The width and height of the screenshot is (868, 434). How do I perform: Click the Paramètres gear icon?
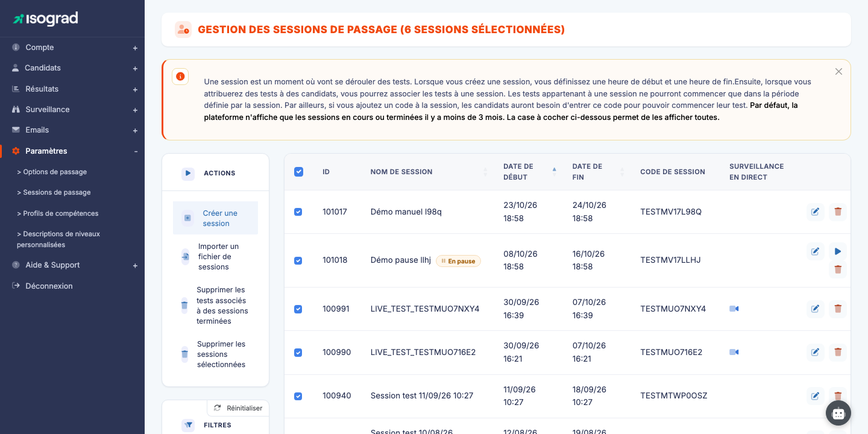pos(16,151)
